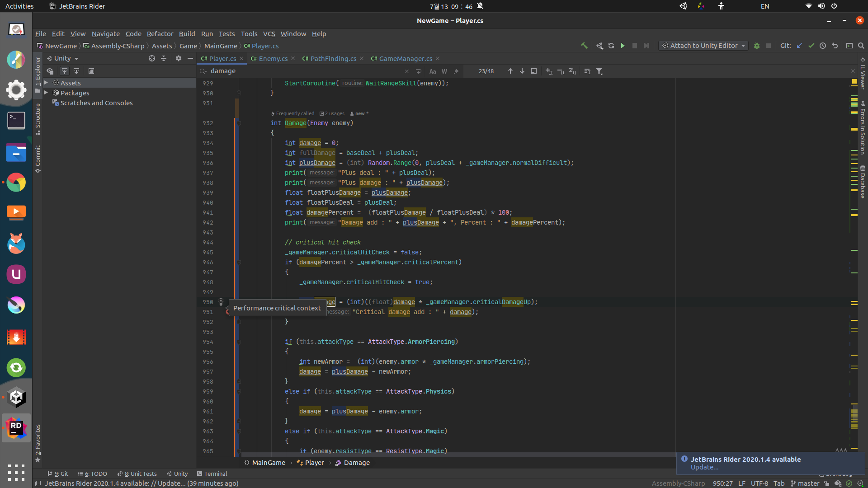Image resolution: width=868 pixels, height=488 pixels.
Task: Show Git history with the clock icon
Action: [x=823, y=46]
